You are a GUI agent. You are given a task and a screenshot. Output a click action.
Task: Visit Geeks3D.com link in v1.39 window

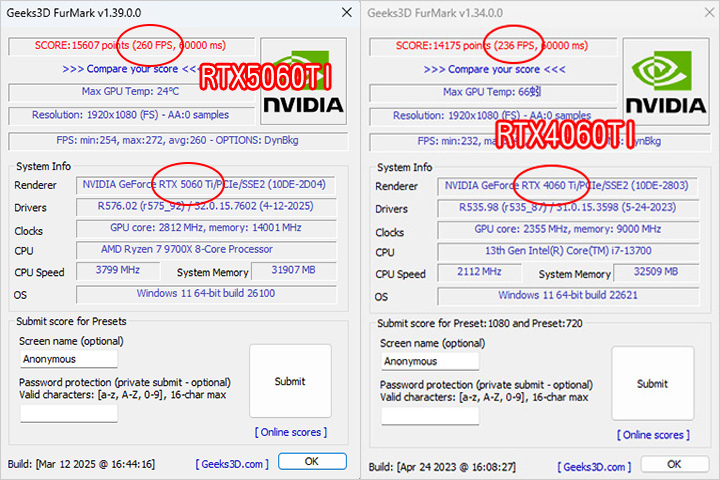(x=232, y=464)
